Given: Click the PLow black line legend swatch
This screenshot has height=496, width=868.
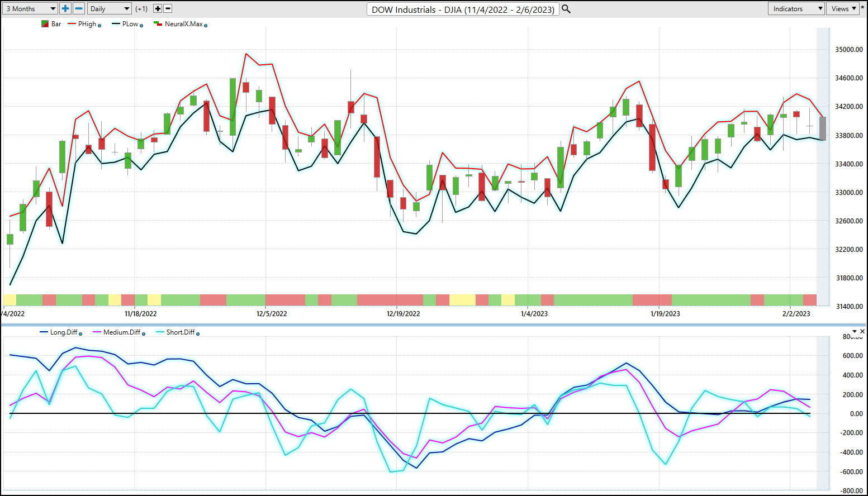Looking at the screenshot, I should pyautogui.click(x=116, y=24).
